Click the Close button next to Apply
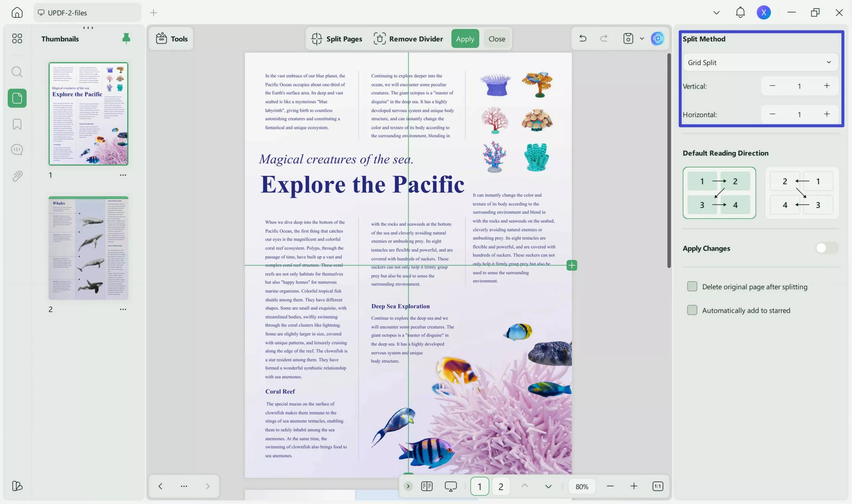852x504 pixels. coord(496,39)
